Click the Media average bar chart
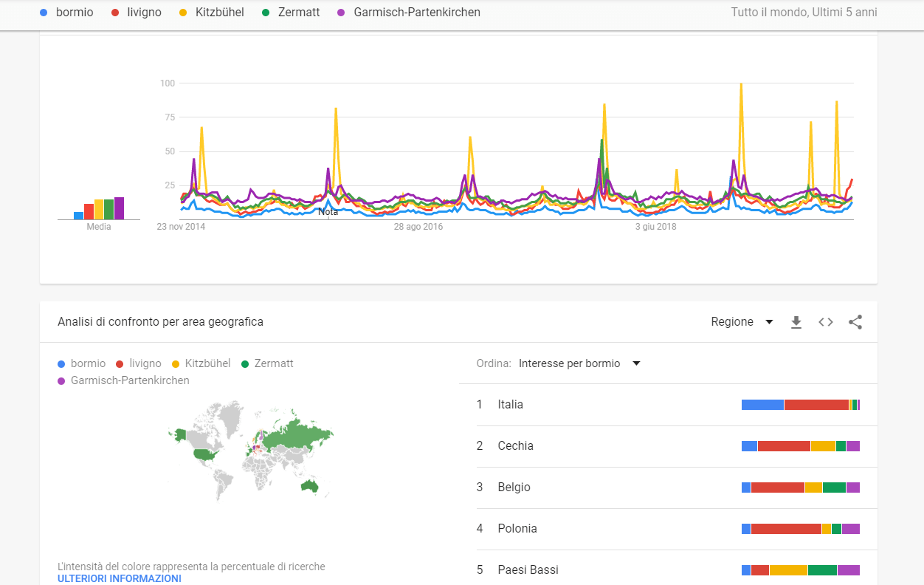The image size is (924, 585). 99,208
